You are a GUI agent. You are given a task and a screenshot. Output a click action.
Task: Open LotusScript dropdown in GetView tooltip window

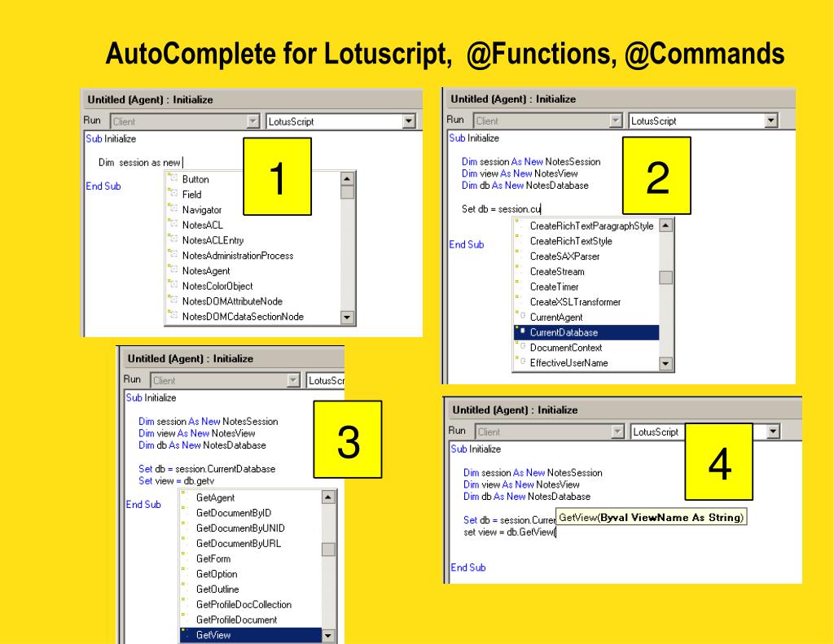[x=774, y=432]
